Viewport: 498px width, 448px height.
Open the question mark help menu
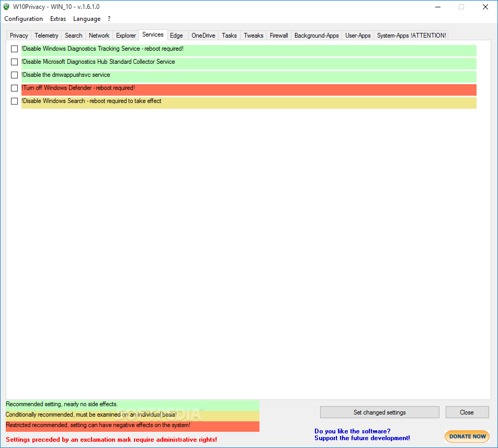pos(109,19)
